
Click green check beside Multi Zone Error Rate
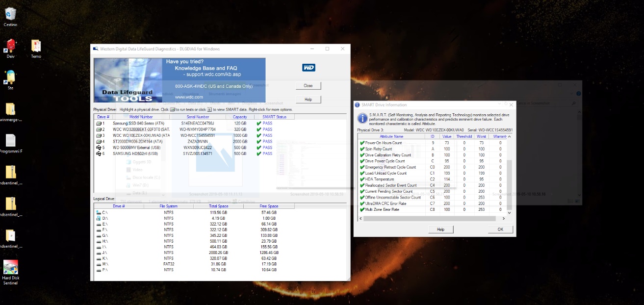click(x=362, y=209)
